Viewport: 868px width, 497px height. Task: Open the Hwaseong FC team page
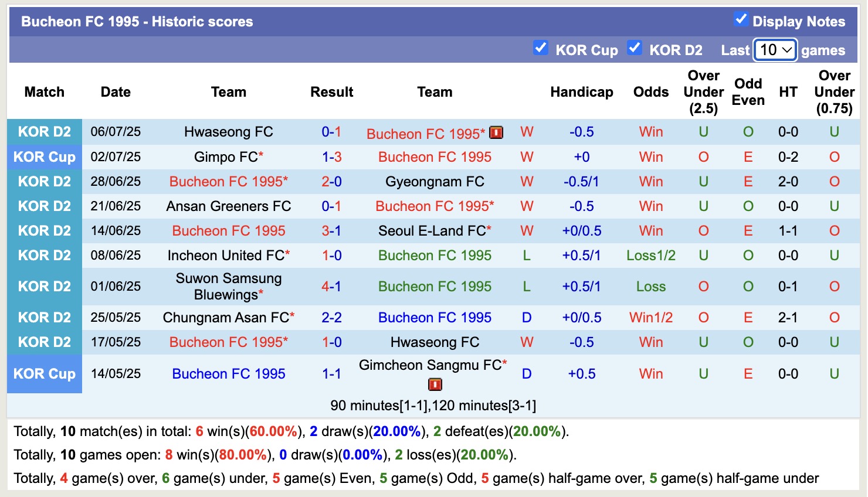coord(228,132)
